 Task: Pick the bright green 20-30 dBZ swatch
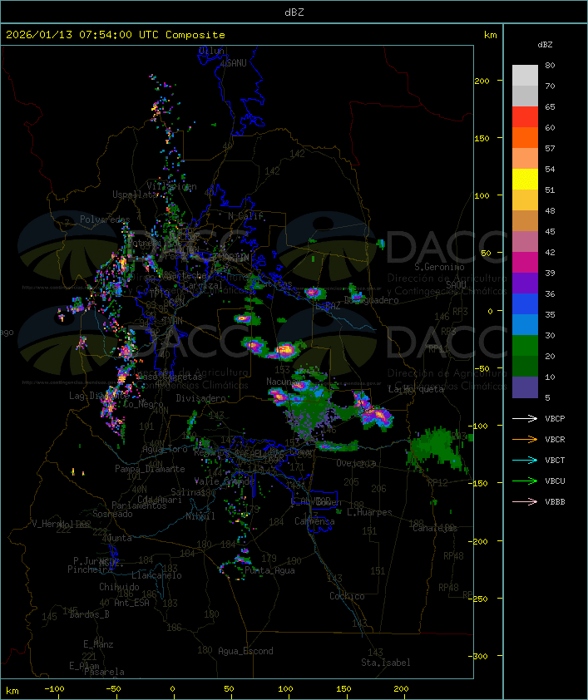(x=525, y=345)
